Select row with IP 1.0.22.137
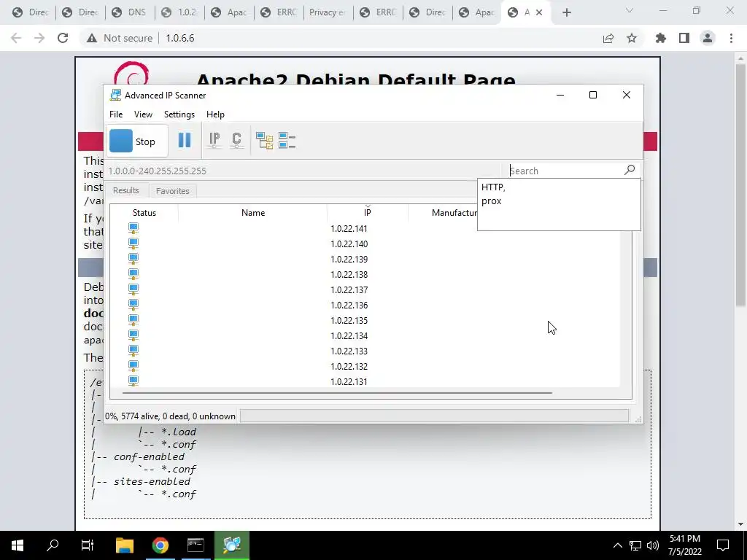This screenshot has height=560, width=747. [x=365, y=289]
